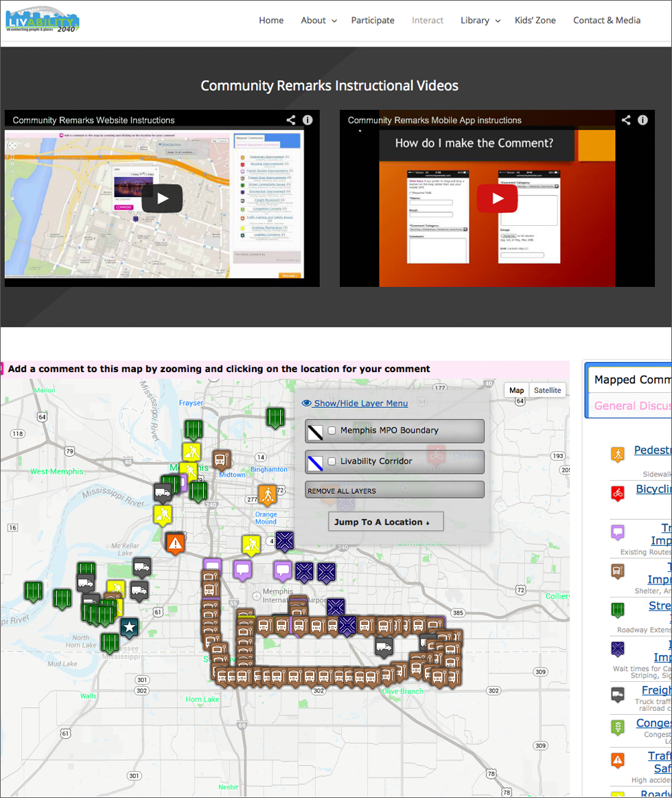
Task: Click yellow roadwork marker near Orange Mound
Action: click(x=251, y=545)
